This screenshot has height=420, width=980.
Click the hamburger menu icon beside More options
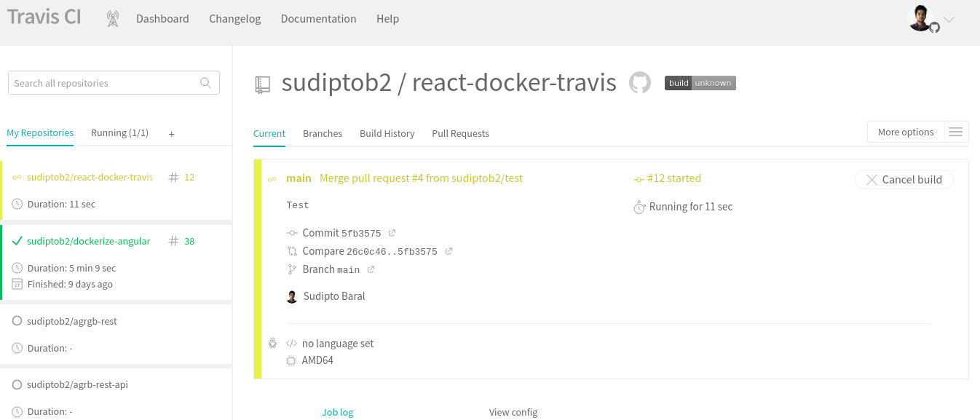pyautogui.click(x=956, y=132)
